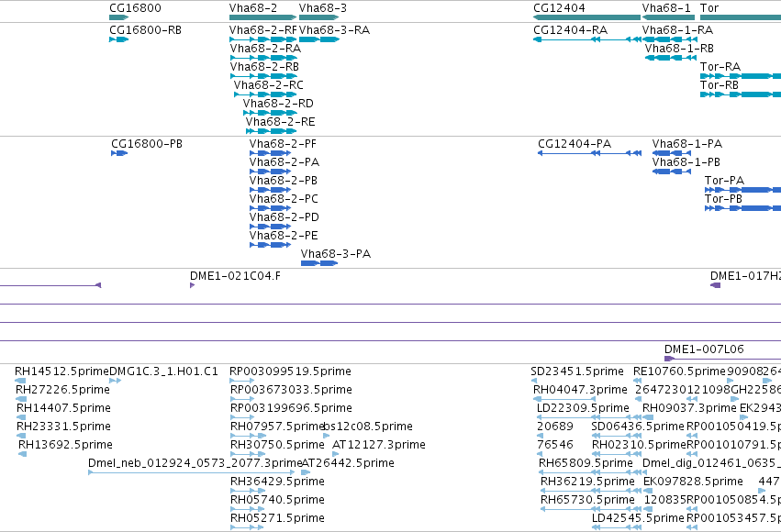Click EST RH30750.5prime
Image resolution: width=781 pixels, height=532 pixels.
277,446
